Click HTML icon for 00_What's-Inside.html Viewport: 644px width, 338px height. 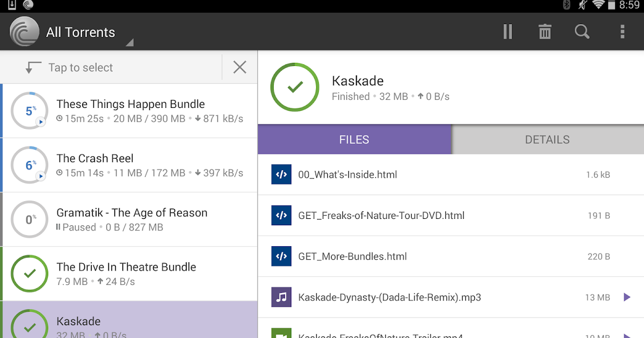click(281, 174)
